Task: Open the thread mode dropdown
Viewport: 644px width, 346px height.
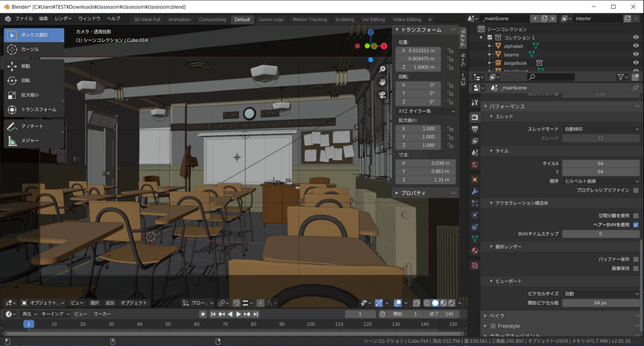Action: pyautogui.click(x=601, y=129)
